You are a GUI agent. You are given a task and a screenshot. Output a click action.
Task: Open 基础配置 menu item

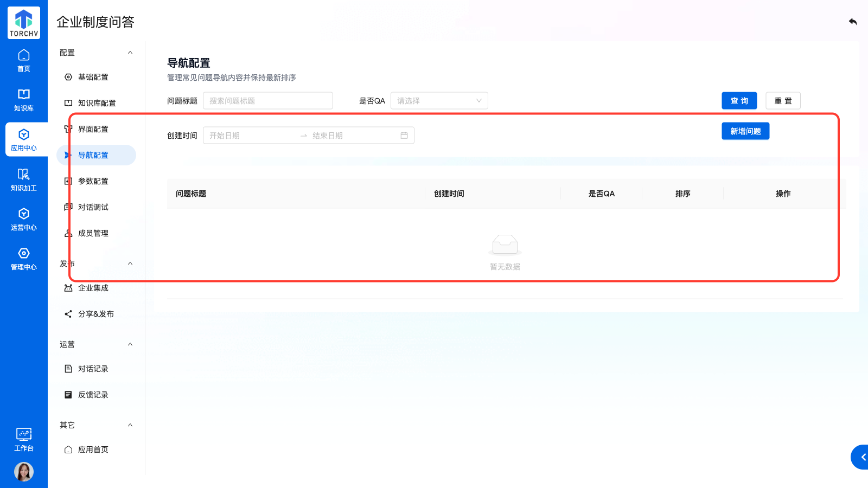point(93,77)
